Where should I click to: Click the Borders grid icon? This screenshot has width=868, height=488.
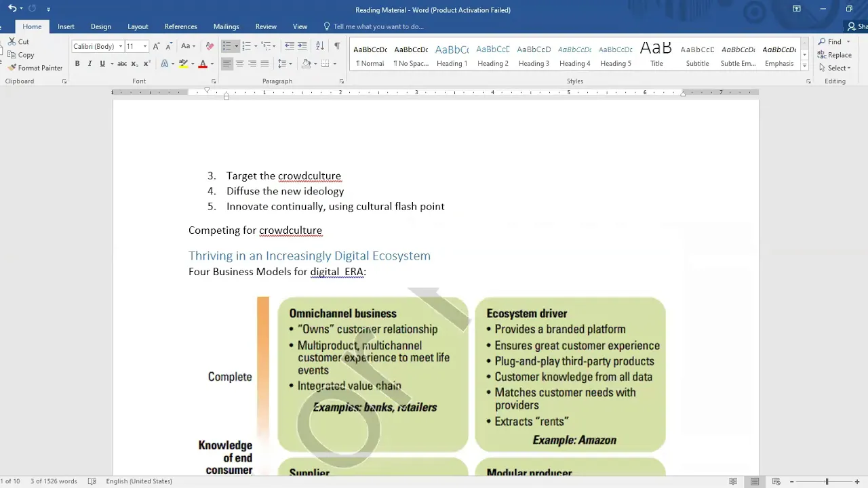pos(325,64)
